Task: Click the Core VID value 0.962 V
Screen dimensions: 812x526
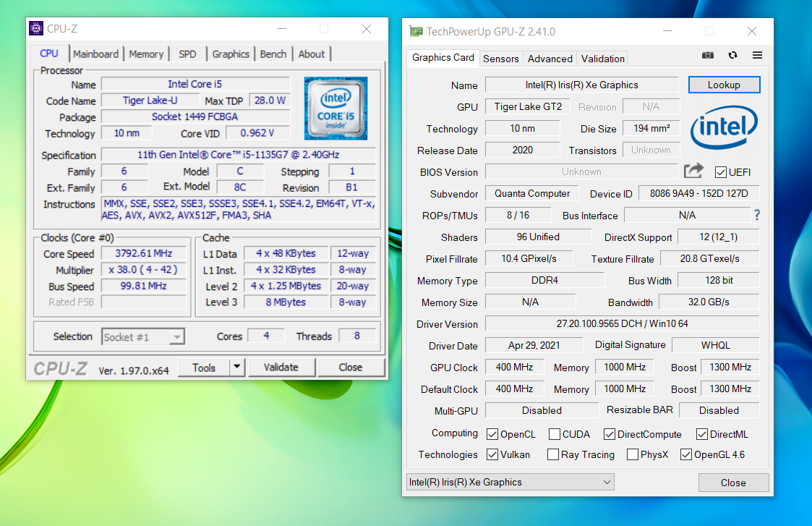Action: pyautogui.click(x=257, y=133)
